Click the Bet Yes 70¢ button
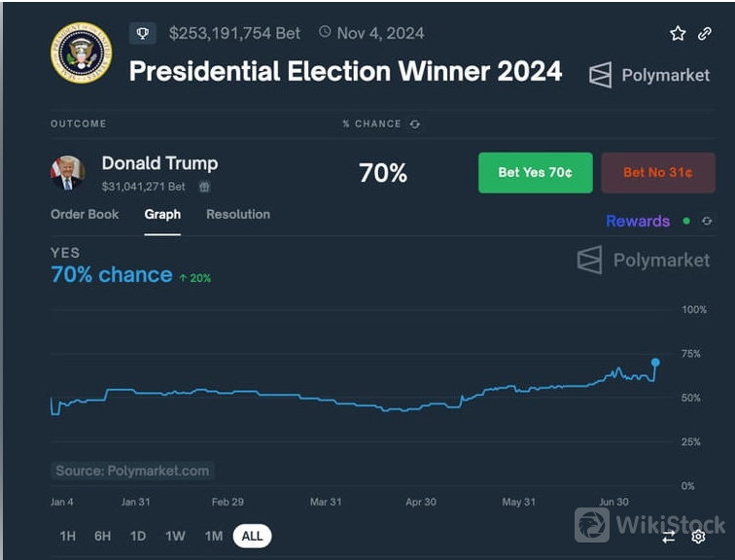Screen dimensions: 735x560 point(535,173)
